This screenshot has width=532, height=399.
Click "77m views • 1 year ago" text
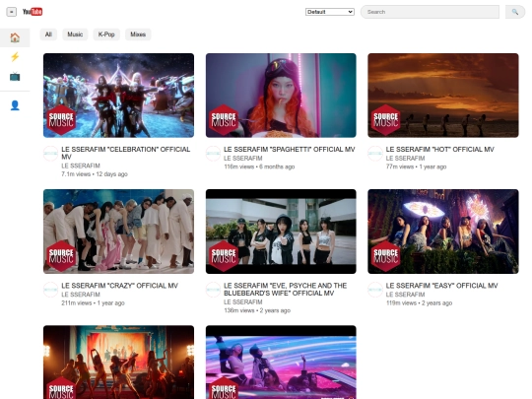tap(416, 166)
